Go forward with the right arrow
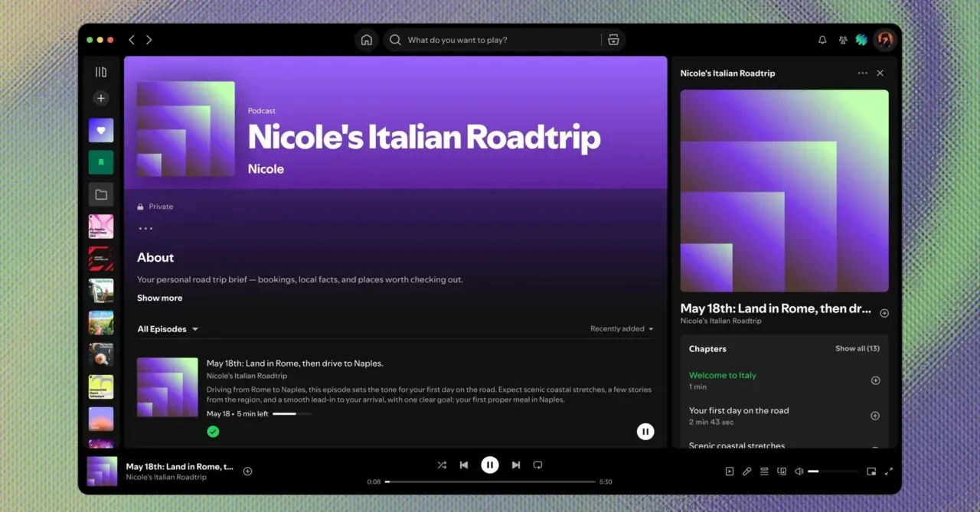980x512 pixels. [149, 40]
